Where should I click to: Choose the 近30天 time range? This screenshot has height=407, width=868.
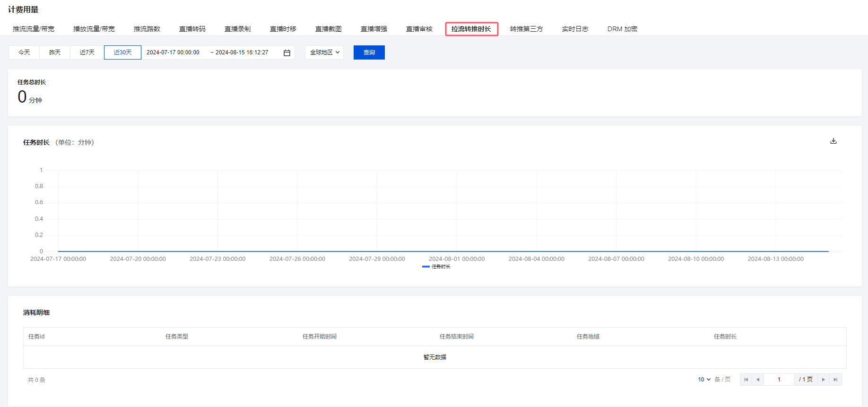122,52
